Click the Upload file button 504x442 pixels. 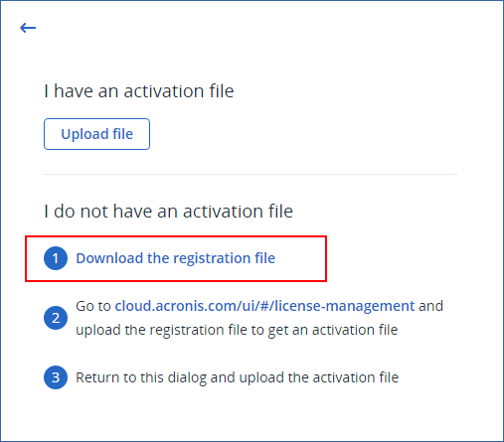coord(96,134)
